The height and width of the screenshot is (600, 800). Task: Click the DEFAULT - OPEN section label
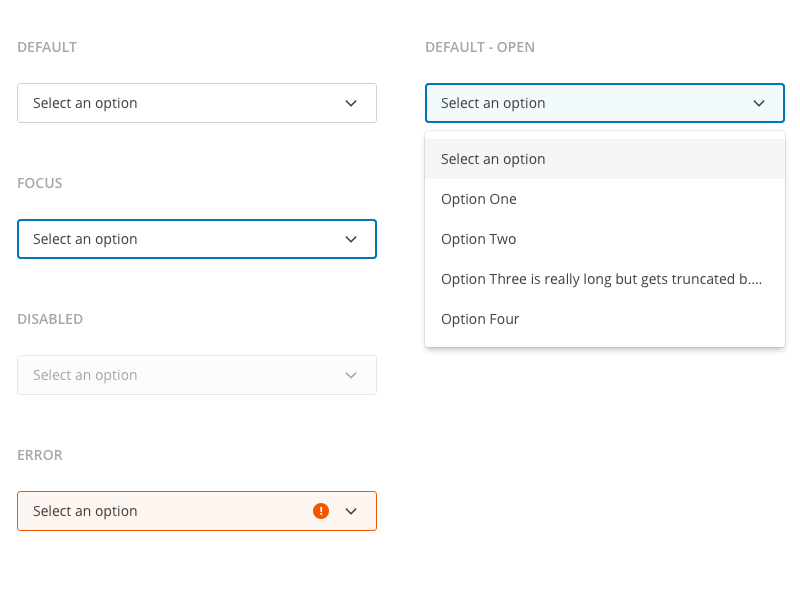point(481,47)
